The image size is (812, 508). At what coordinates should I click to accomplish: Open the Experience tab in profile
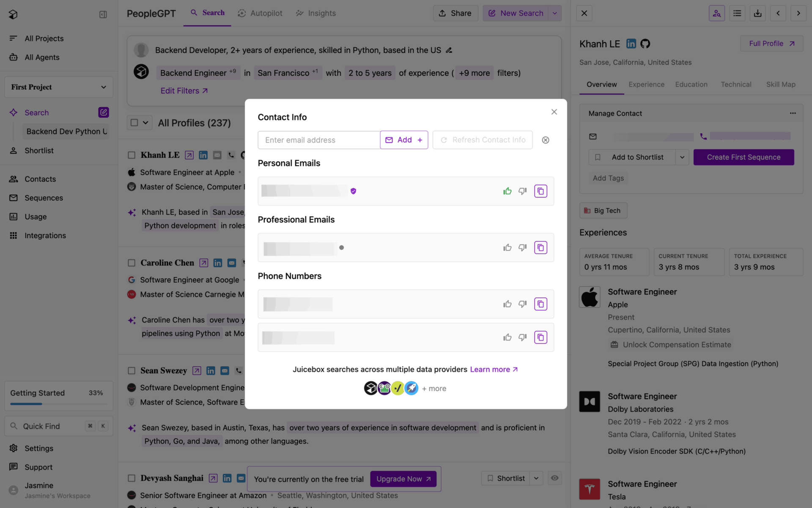(646, 84)
